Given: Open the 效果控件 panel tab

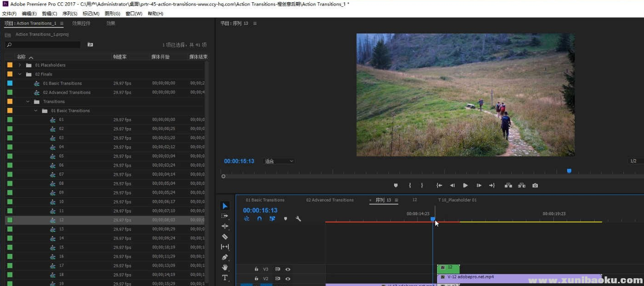Looking at the screenshot, I should point(81,23).
